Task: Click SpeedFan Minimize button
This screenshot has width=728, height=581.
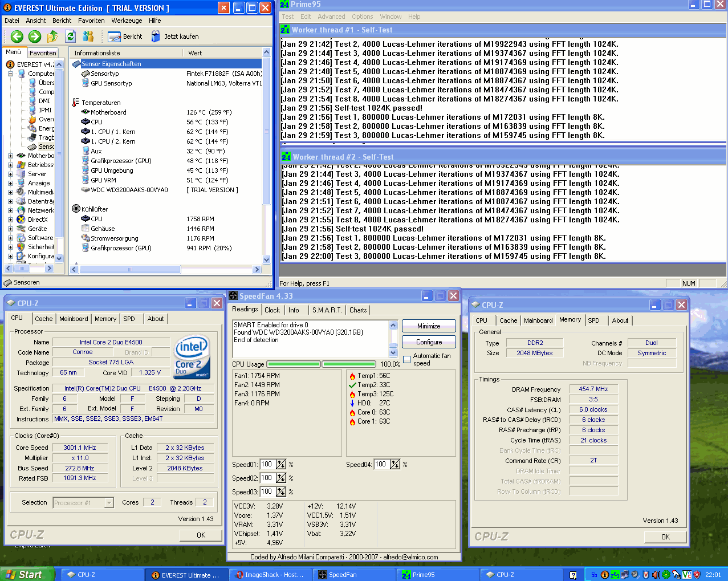Action: (x=429, y=326)
